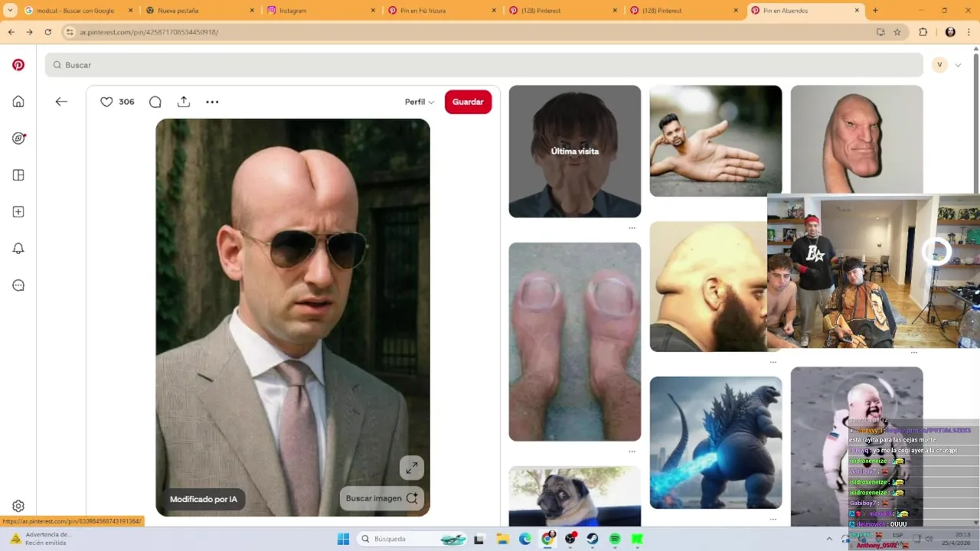Click the browser back arrow
This screenshot has height=551, width=980.
[x=11, y=32]
